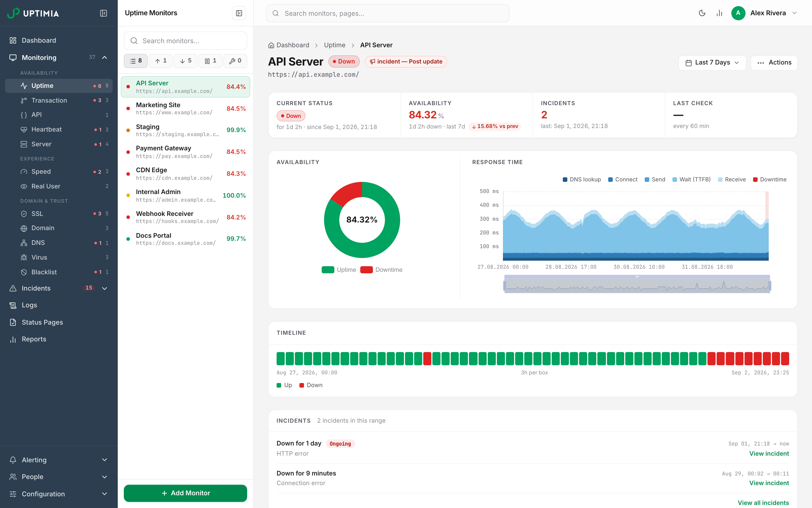Open Real User monitoring

(59, 186)
